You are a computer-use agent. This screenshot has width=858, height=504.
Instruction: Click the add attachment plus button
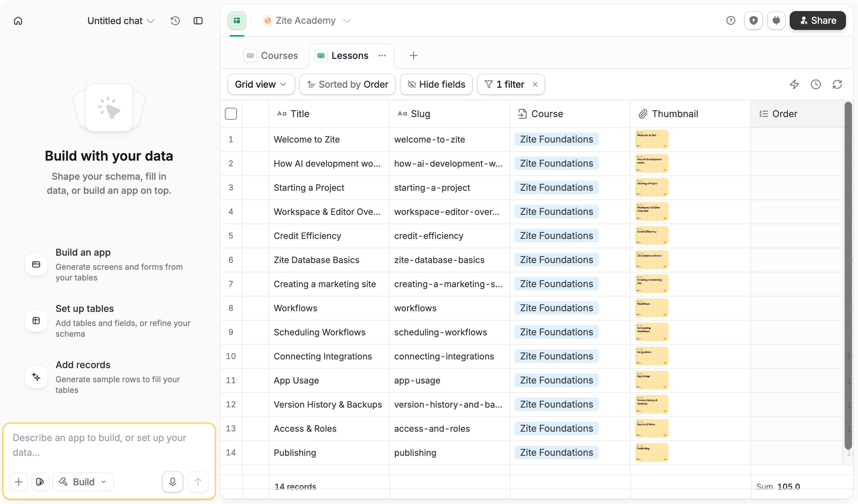point(19,482)
